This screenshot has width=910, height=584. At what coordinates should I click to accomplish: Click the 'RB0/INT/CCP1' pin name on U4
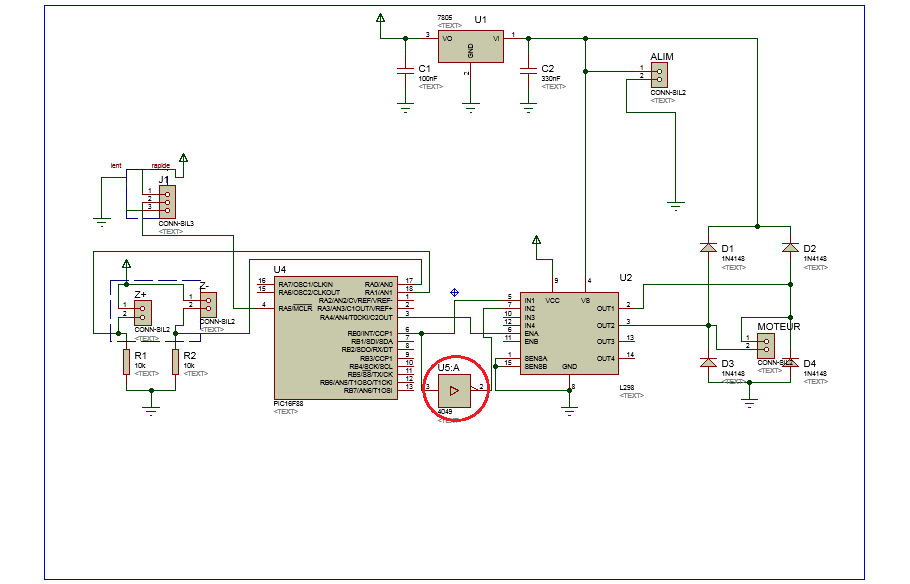pos(370,334)
